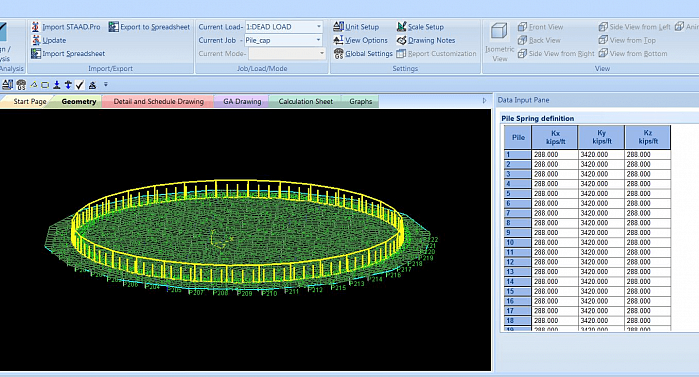Click Ky cell 3420.000 in pile row 15
Viewport: 699px width, 377px height.
601,291
